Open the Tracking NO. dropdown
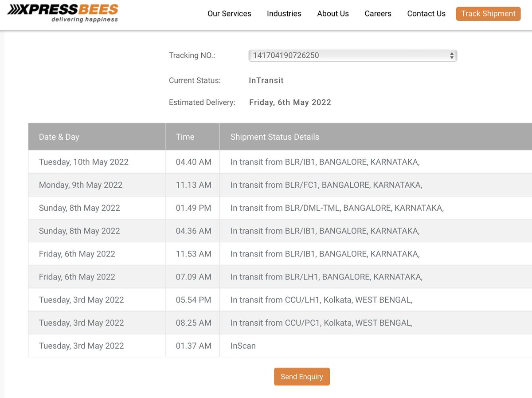 [352, 55]
